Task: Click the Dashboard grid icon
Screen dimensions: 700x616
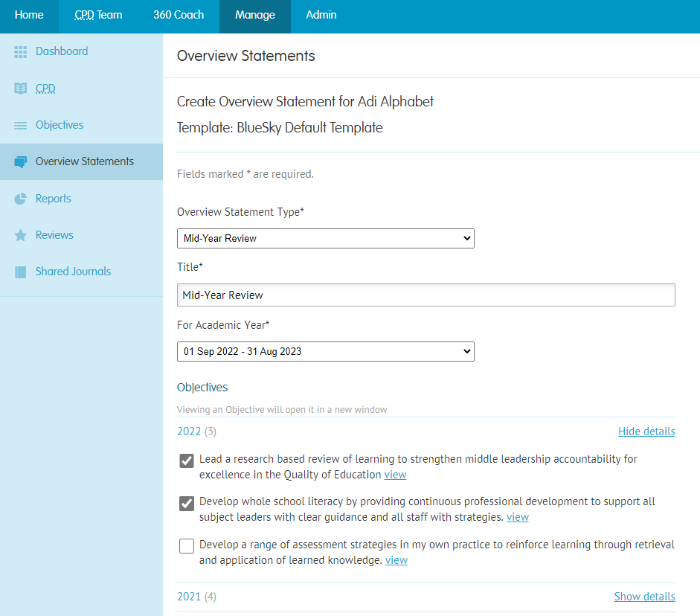Action: tap(21, 52)
